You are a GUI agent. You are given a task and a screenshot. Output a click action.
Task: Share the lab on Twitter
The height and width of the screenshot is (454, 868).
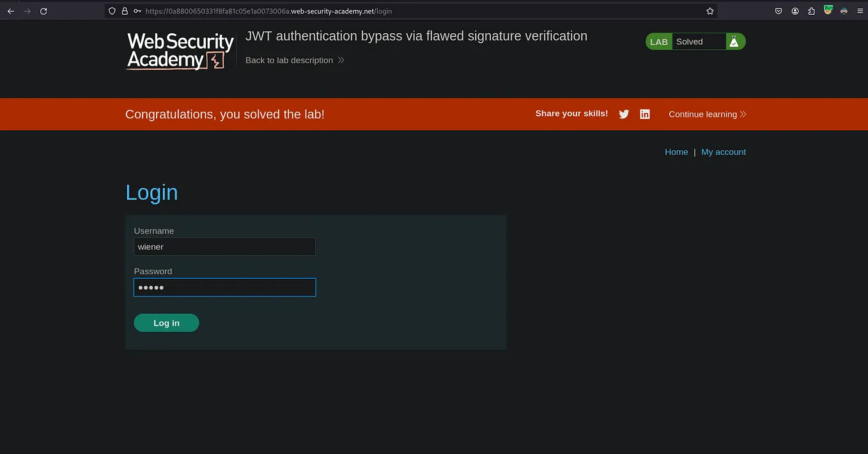pos(623,114)
